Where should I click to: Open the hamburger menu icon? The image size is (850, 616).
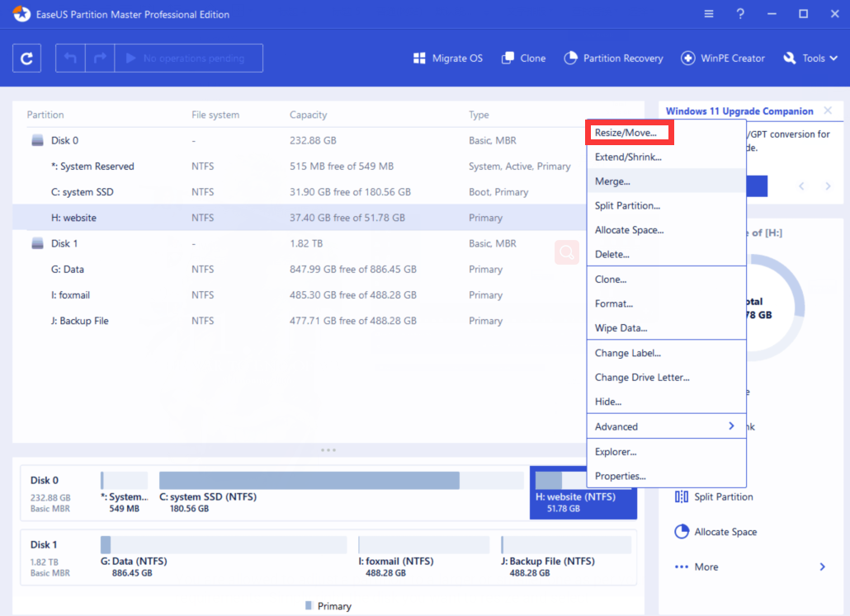[x=708, y=13]
